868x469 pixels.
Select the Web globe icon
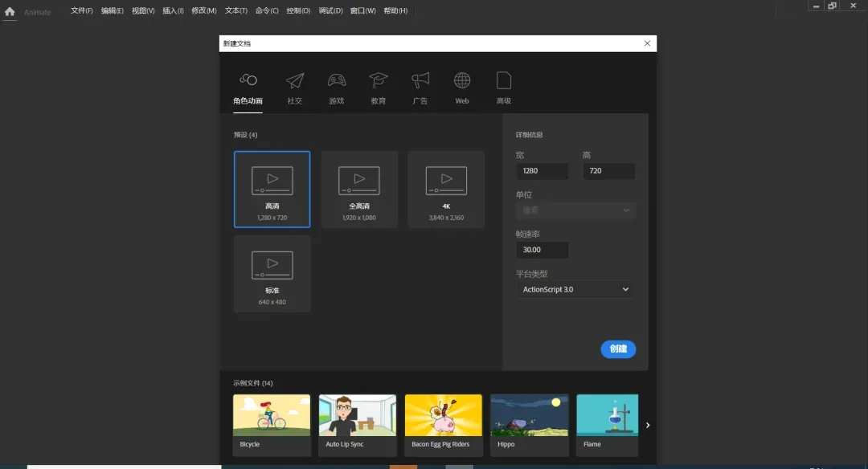tap(462, 81)
